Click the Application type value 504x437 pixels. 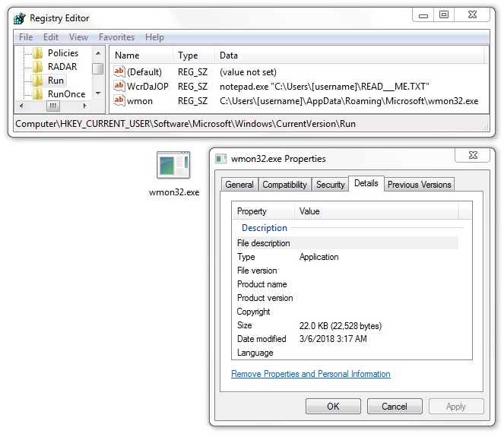[319, 257]
